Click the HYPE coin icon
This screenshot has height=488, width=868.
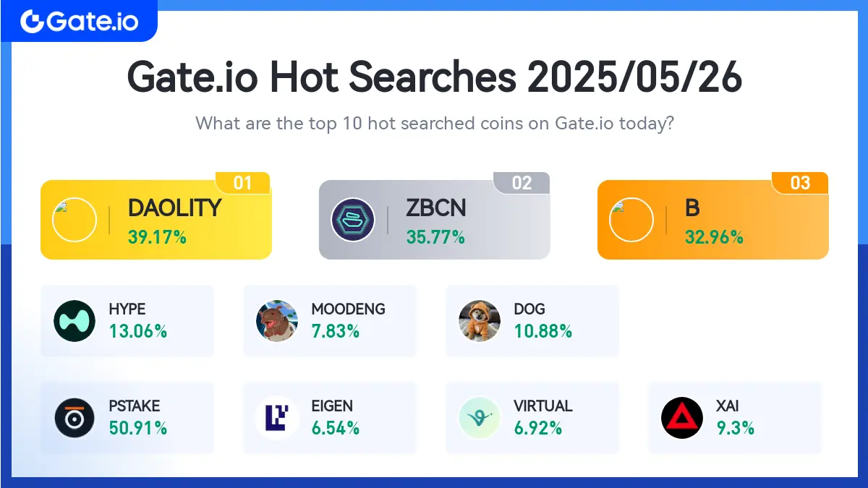pos(75,320)
